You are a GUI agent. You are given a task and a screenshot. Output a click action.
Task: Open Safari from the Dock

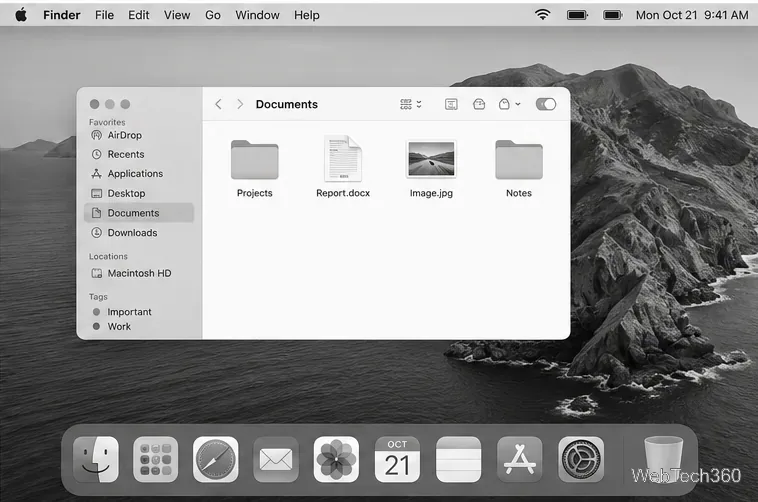(x=216, y=459)
